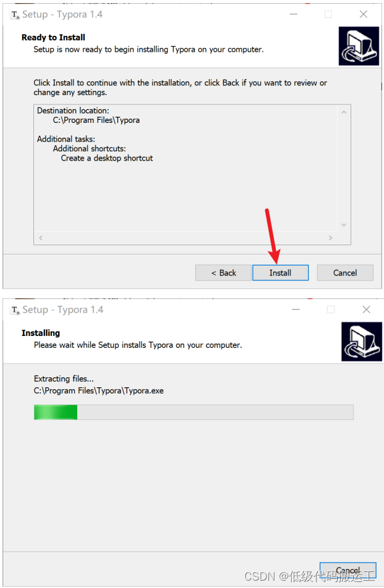The image size is (384, 588).
Task: Click the Destination location text in summary
Action: pyautogui.click(x=73, y=111)
